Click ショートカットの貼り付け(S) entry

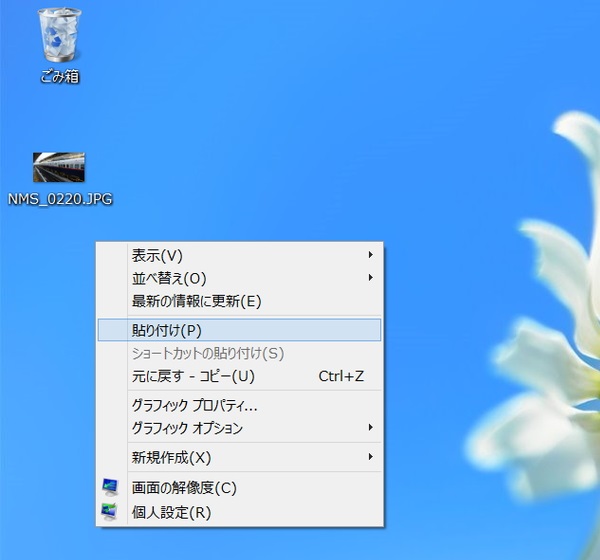240,353
